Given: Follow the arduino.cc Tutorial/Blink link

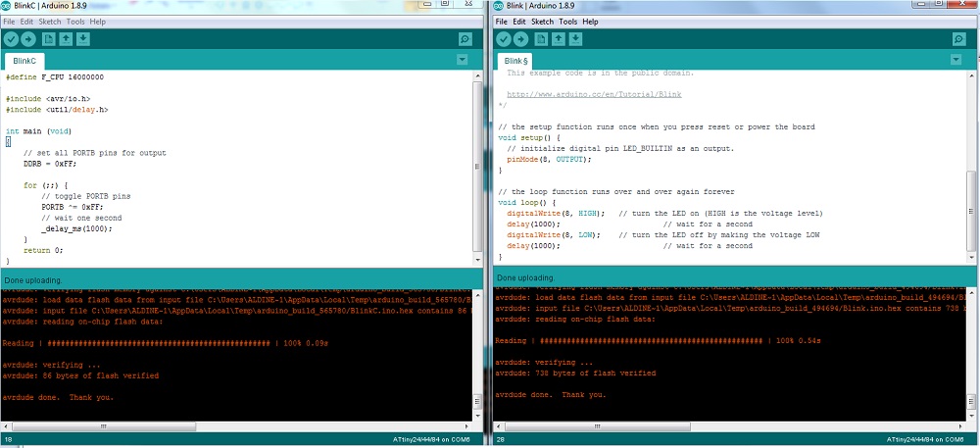Looking at the screenshot, I should click(594, 94).
